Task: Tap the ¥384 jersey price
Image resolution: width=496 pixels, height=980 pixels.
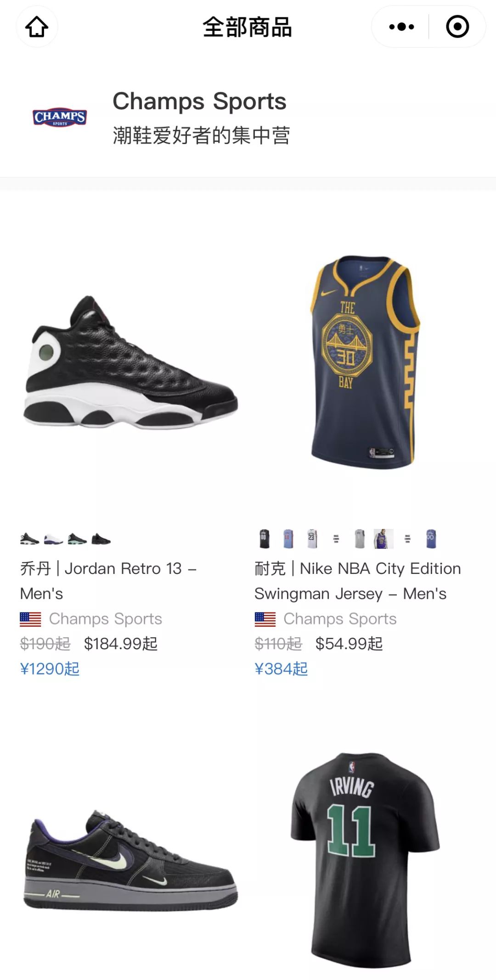Action: 281,669
